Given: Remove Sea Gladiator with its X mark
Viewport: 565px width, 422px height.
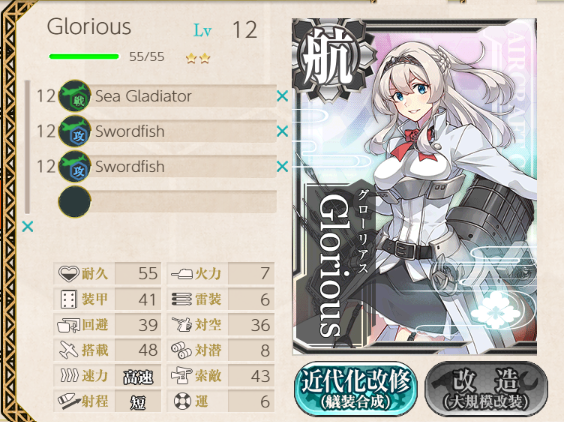Looking at the screenshot, I should click(282, 96).
